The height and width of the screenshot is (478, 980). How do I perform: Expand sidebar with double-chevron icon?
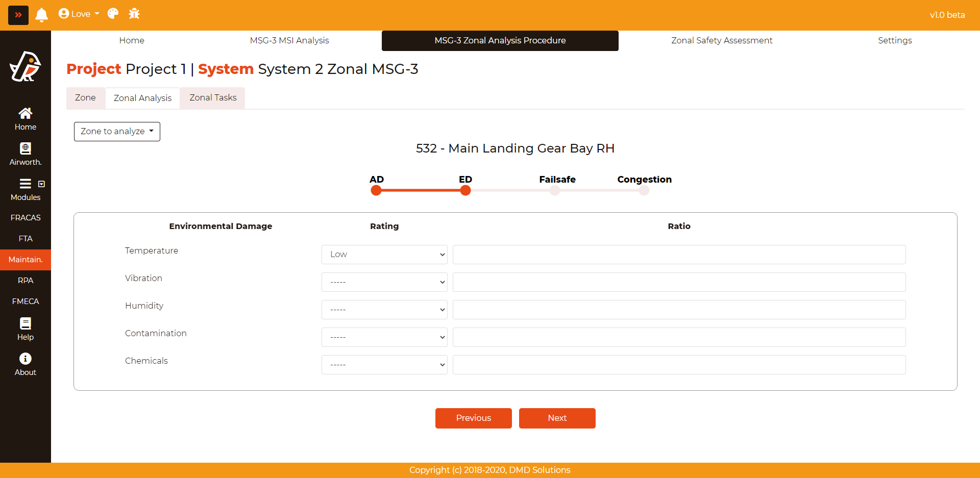18,15
